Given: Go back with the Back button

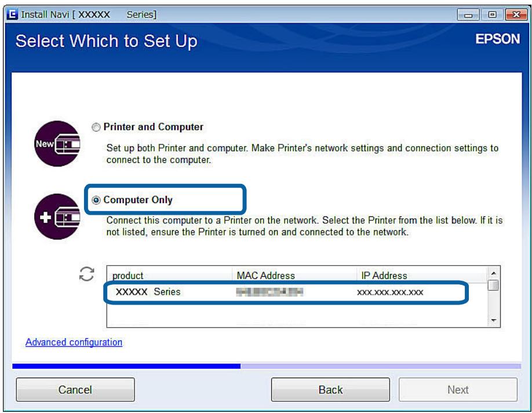Looking at the screenshot, I should click(330, 390).
